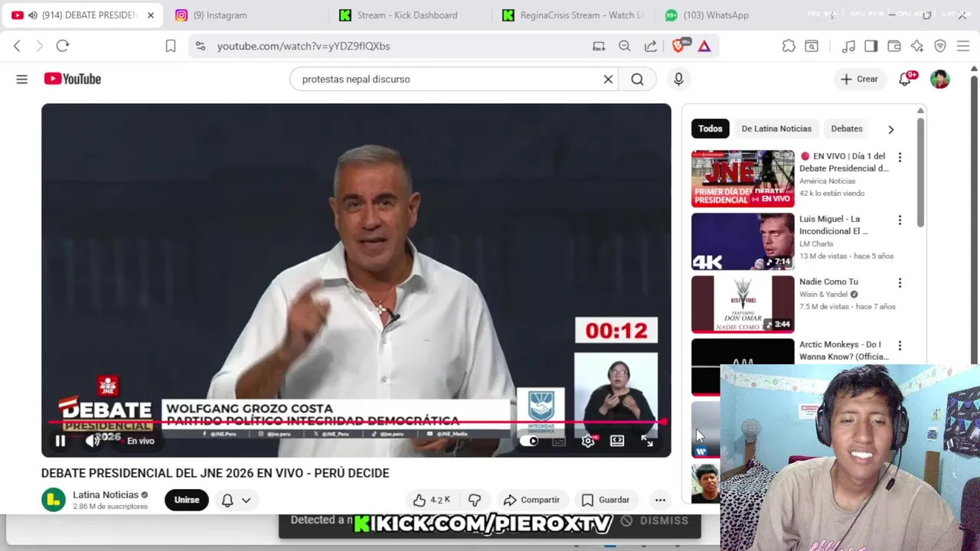Toggle subscription notification bell
980x551 pixels.
pyautogui.click(x=227, y=500)
